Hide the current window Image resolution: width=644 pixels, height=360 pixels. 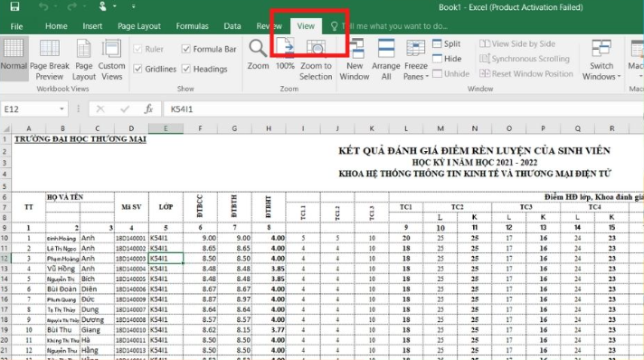pos(447,59)
